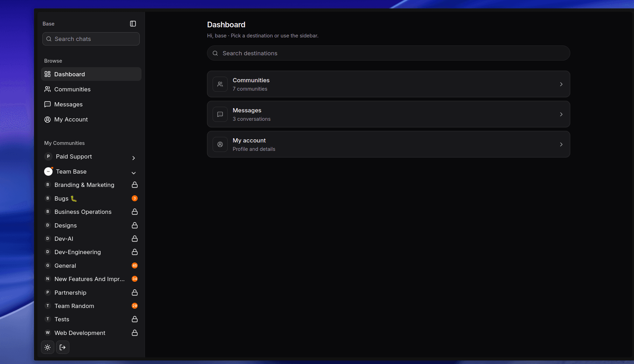Toggle light theme with the sun icon
634x364 pixels.
48,348
